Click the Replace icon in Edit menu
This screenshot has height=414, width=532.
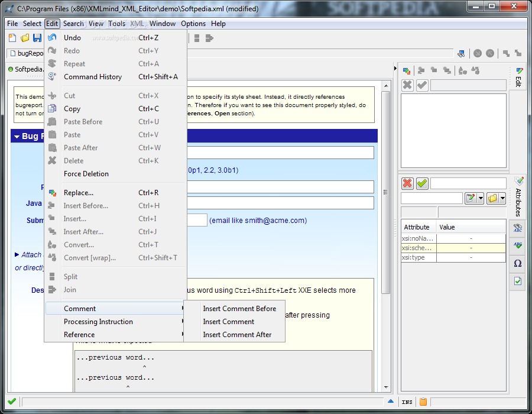point(52,193)
